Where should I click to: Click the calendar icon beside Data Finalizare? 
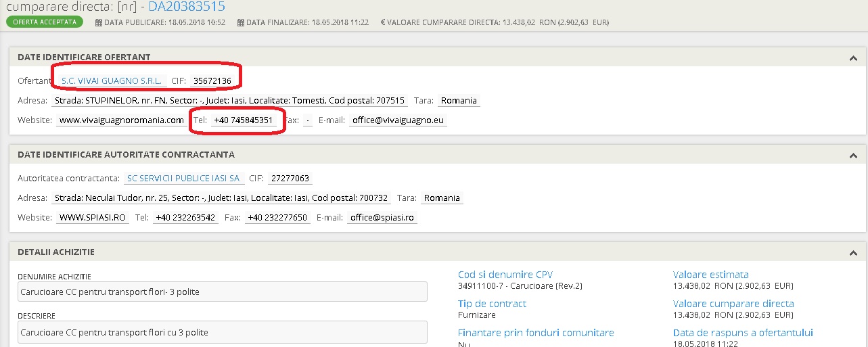pyautogui.click(x=242, y=23)
